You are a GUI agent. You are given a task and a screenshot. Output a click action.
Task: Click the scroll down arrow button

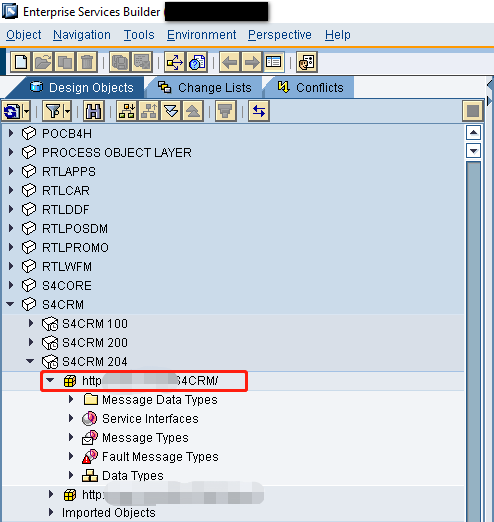coord(473,150)
